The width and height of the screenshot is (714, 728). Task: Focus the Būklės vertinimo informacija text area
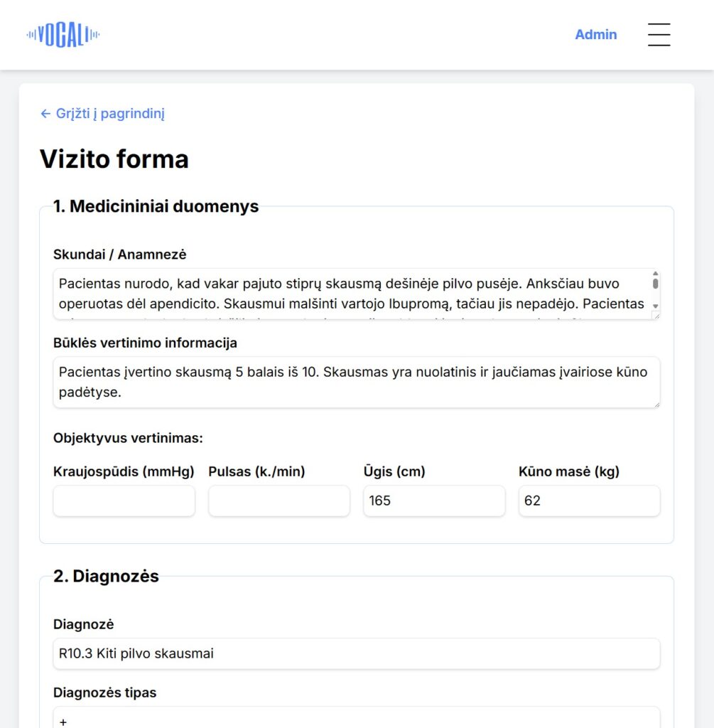tap(357, 382)
